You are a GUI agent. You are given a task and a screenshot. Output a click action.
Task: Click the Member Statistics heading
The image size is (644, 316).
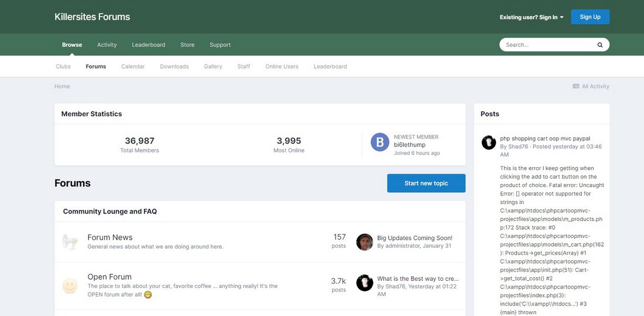tap(91, 114)
